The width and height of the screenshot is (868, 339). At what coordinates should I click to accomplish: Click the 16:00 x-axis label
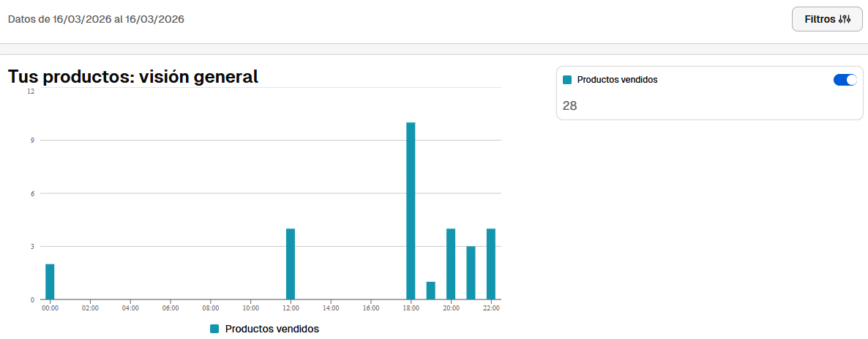(371, 308)
